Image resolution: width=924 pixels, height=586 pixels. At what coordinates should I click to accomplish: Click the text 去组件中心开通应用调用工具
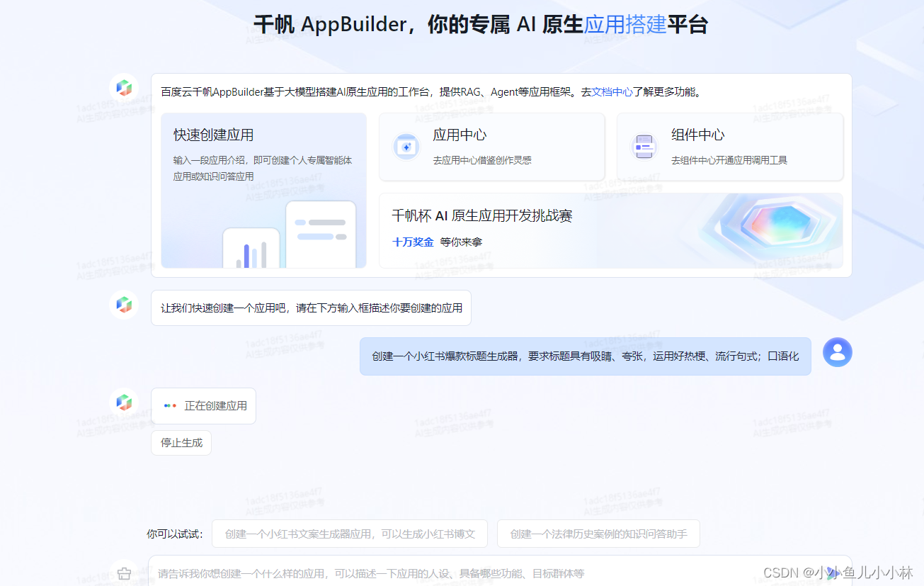coord(729,160)
